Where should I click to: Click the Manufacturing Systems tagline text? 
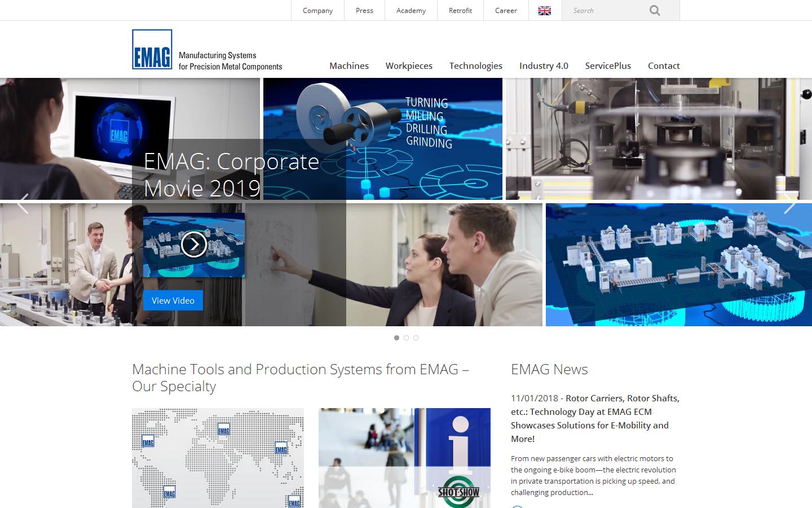point(230,61)
